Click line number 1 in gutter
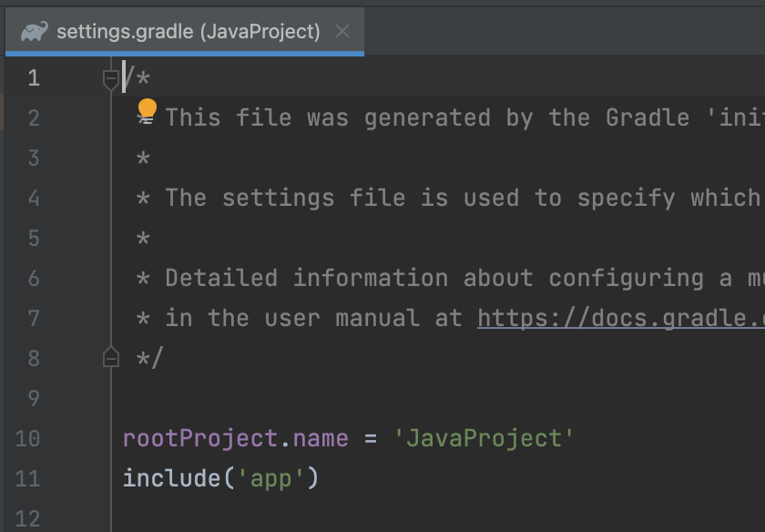This screenshot has width=765, height=532. click(33, 78)
